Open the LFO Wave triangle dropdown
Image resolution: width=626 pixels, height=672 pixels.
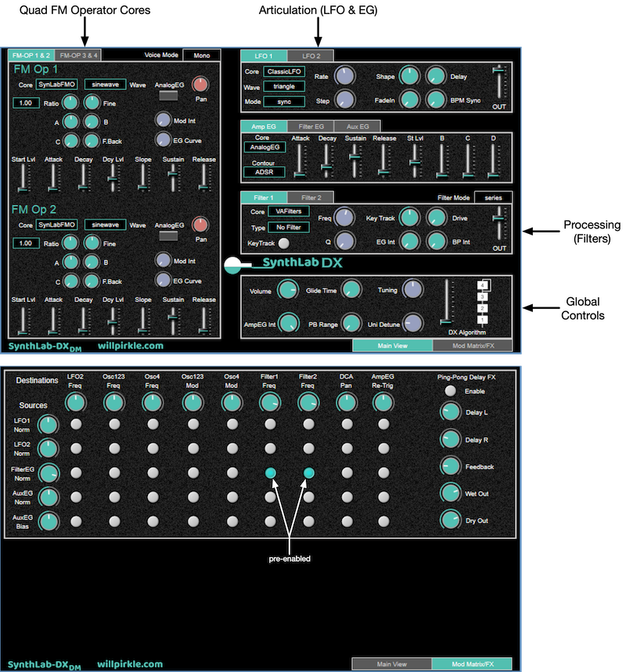pos(284,87)
